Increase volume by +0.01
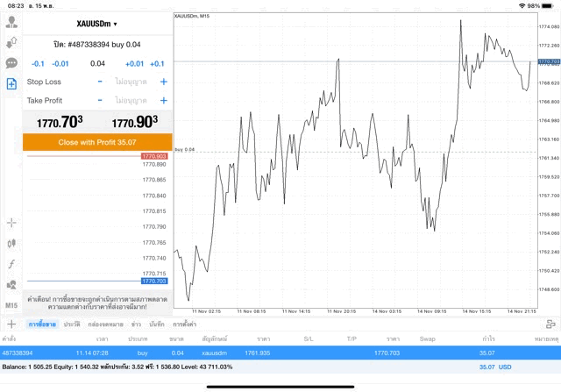Viewport: 561px width, 392px height. (134, 64)
